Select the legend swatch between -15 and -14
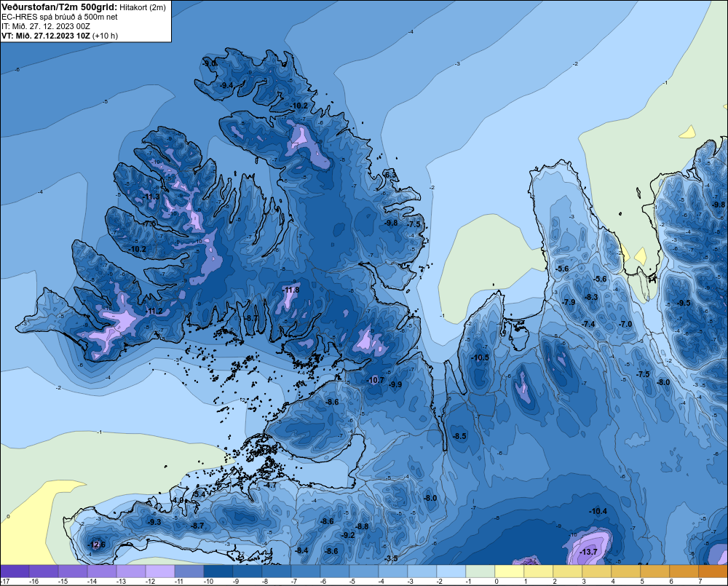728x586 pixels. (73, 571)
